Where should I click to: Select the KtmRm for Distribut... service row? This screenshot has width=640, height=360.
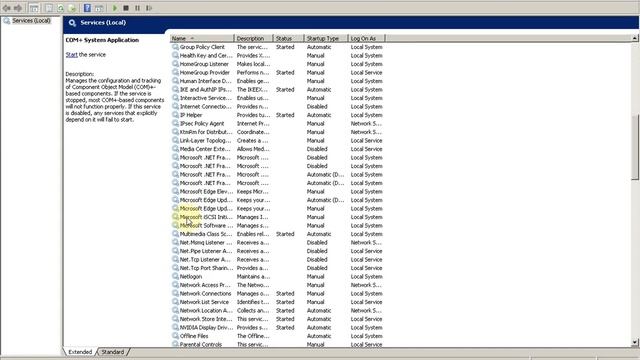[x=278, y=132]
